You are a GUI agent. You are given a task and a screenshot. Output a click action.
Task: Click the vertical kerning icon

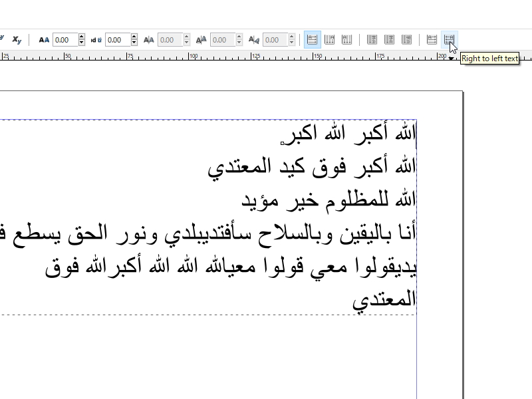(x=201, y=40)
